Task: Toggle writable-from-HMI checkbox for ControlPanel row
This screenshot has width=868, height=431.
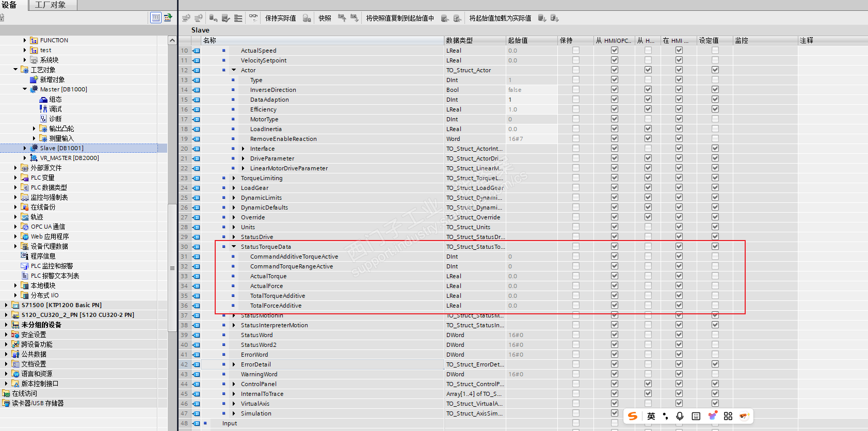Action: [648, 384]
